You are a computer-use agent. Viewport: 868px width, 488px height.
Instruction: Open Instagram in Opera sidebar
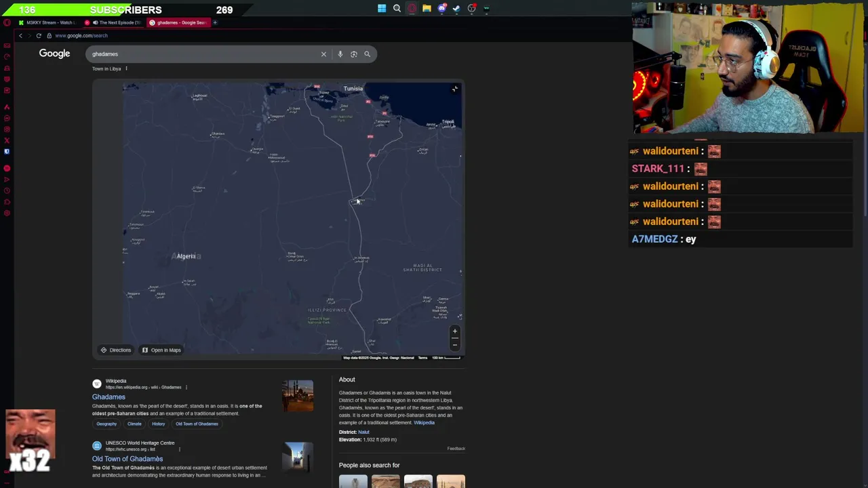(7, 129)
